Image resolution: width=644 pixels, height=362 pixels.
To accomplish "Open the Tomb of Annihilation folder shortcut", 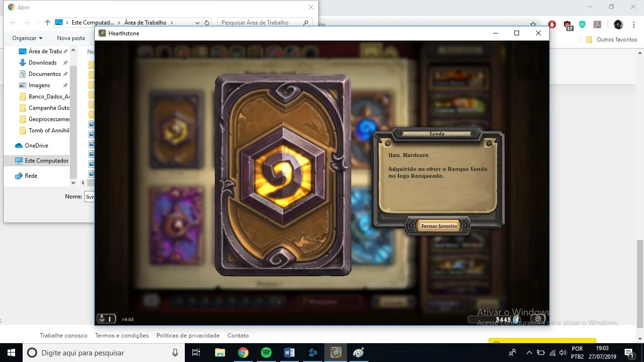I will pos(43,131).
